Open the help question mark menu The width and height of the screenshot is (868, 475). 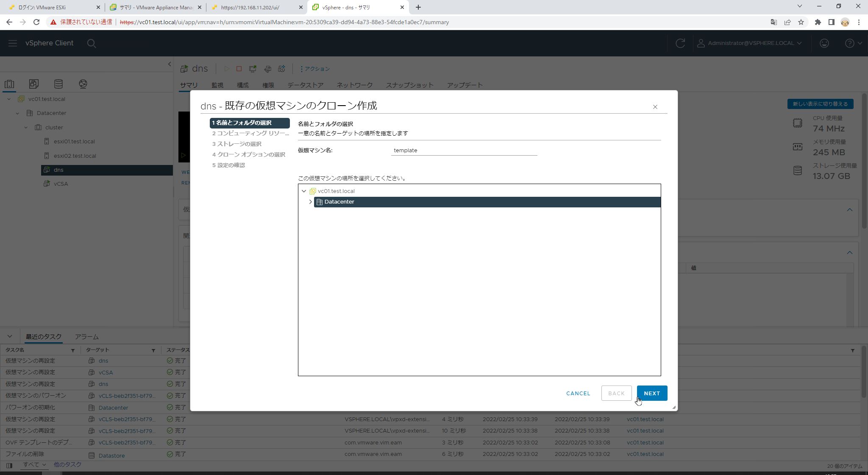(x=853, y=43)
